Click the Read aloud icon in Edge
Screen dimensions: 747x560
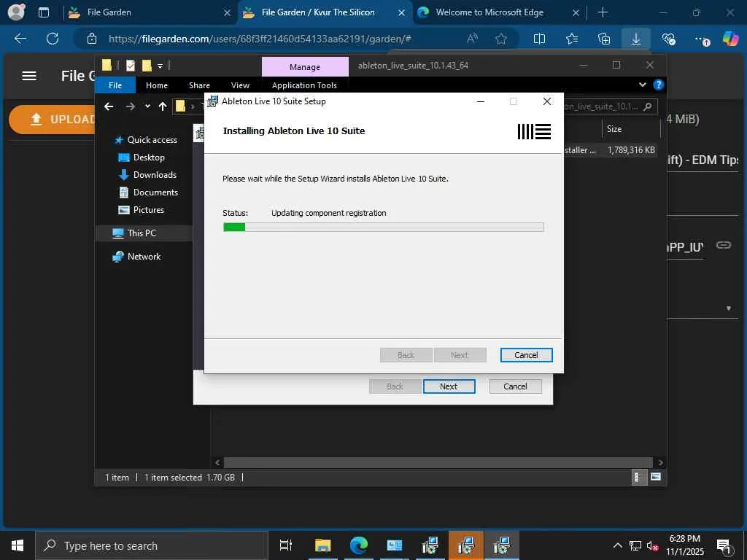coord(472,39)
